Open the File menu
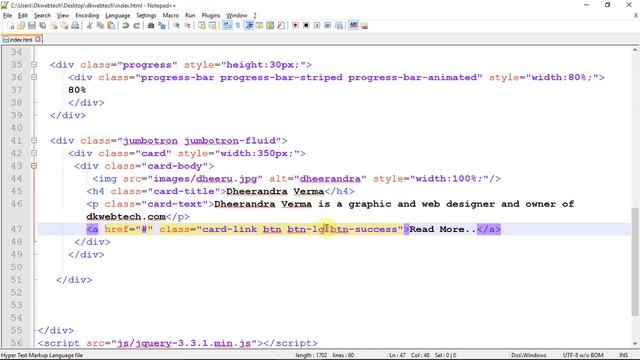Screen dimensions: 640x360 click(7, 16)
